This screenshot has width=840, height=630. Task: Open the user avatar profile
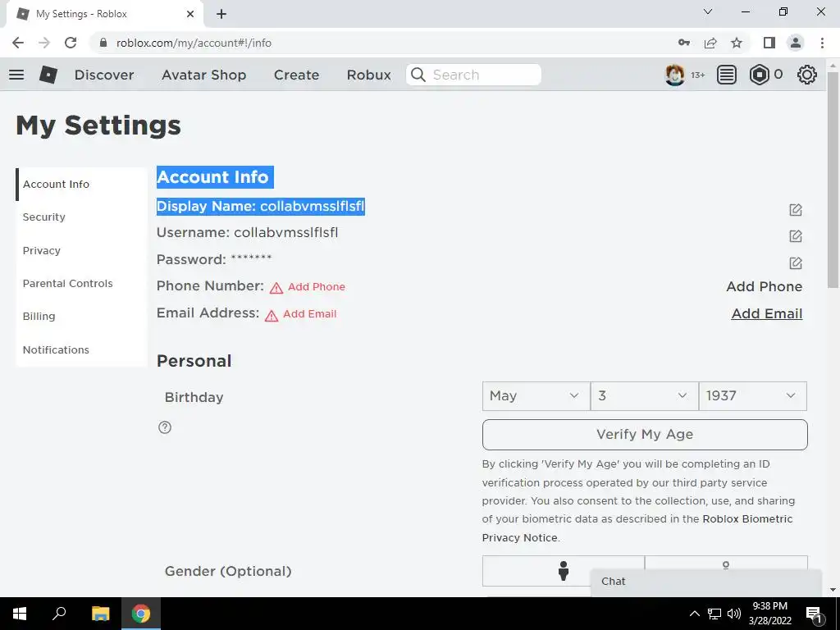click(674, 75)
